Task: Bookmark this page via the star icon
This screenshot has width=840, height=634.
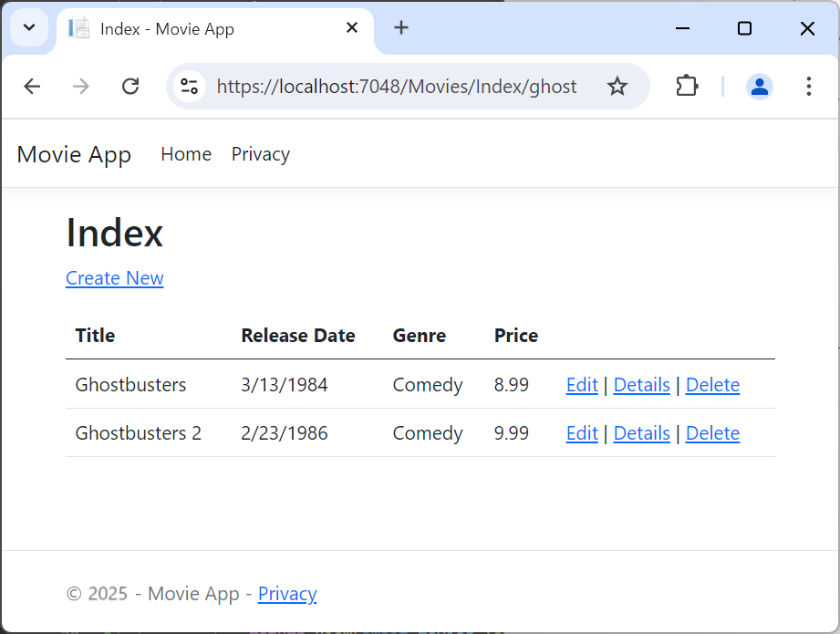Action: [617, 86]
